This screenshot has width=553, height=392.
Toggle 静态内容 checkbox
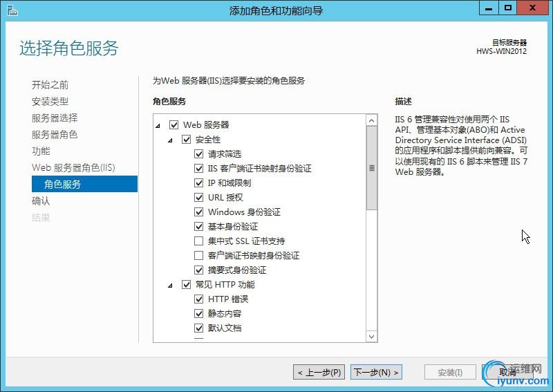(x=199, y=313)
